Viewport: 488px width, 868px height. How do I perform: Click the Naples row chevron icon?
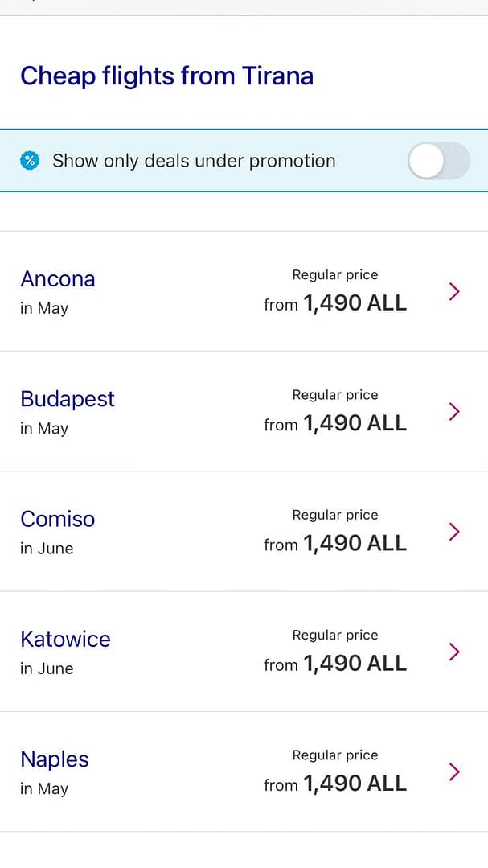pos(454,772)
